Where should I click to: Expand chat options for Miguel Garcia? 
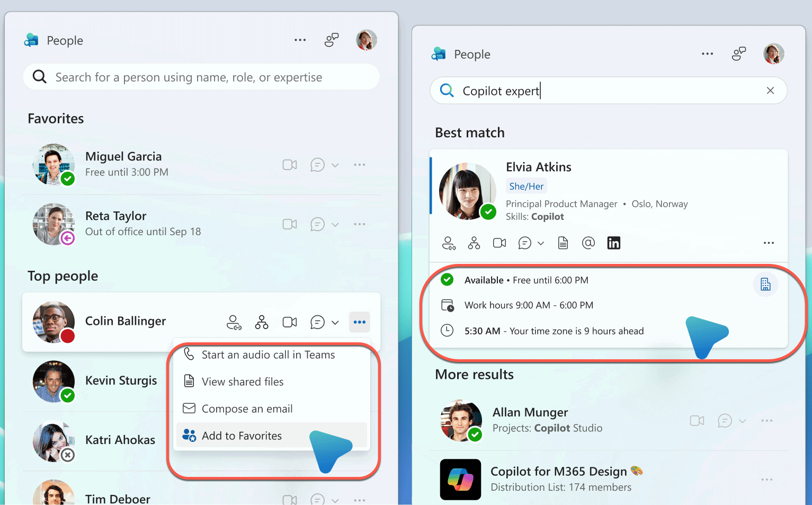pyautogui.click(x=335, y=165)
